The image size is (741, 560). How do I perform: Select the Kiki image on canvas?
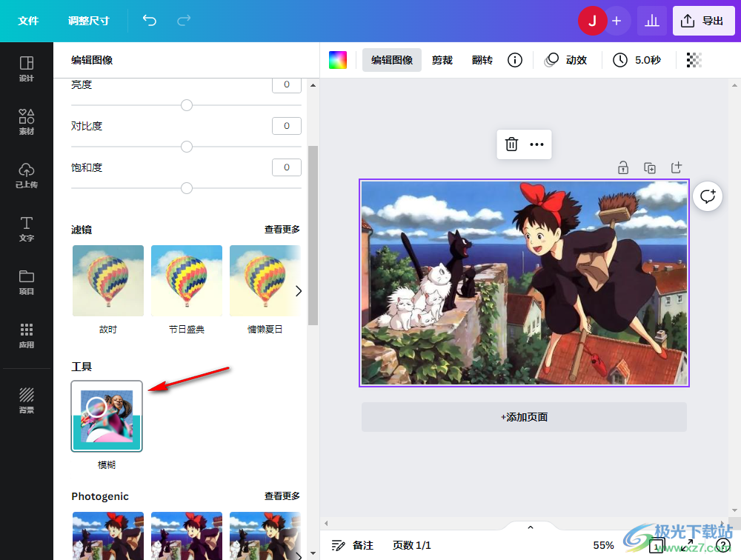pyautogui.click(x=524, y=283)
